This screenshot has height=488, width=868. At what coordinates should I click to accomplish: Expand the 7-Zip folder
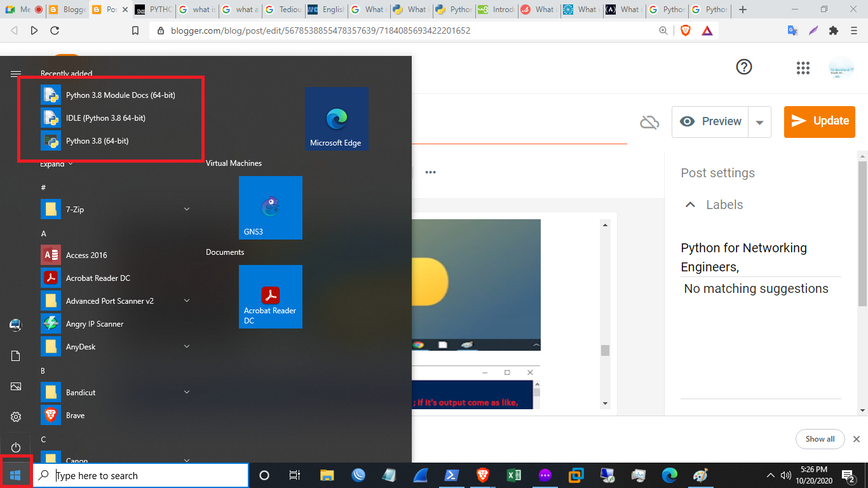(x=187, y=209)
